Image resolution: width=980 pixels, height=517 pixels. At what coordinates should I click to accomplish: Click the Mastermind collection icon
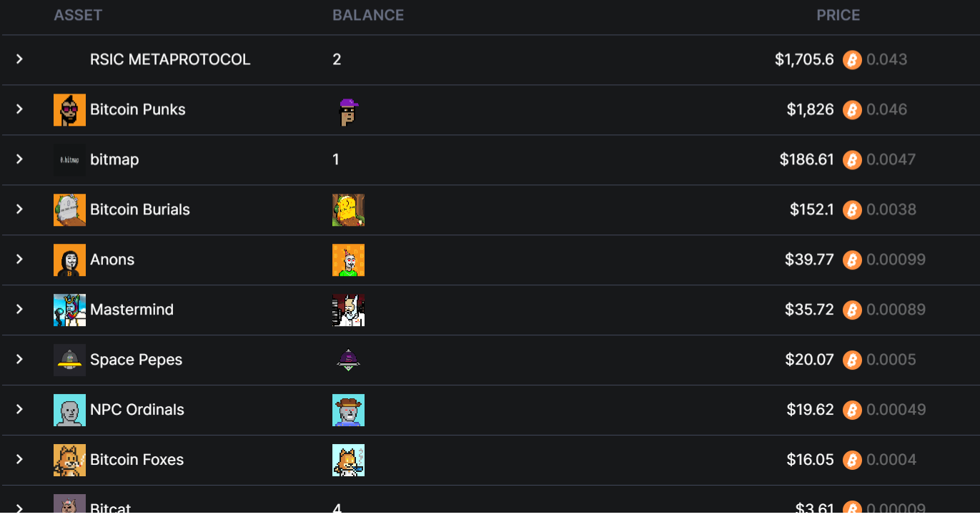click(x=69, y=310)
